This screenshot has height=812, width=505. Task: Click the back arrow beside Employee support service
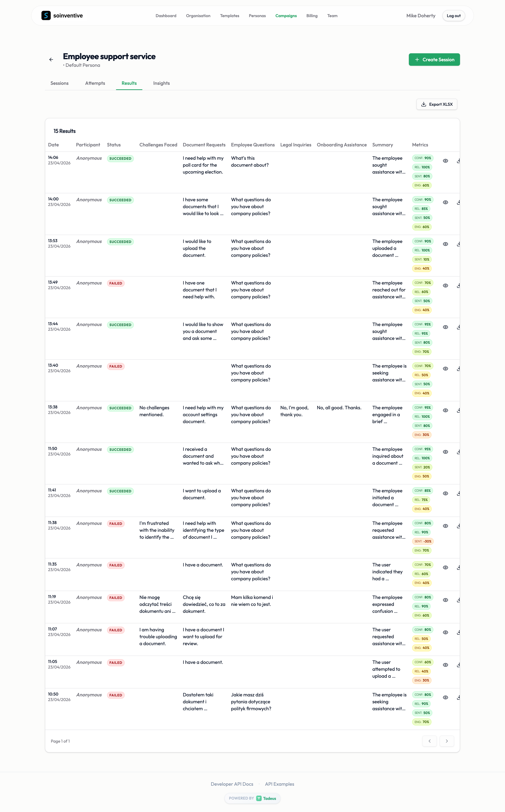51,60
